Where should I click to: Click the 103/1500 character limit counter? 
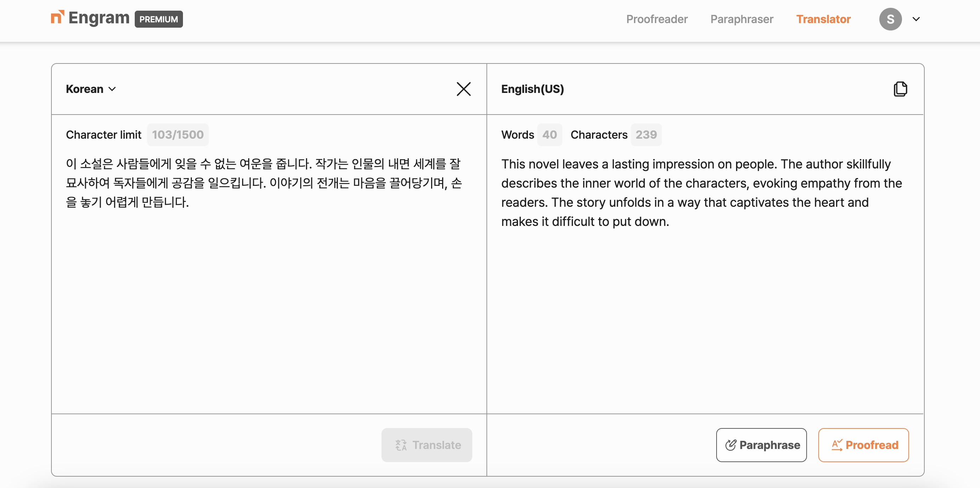(x=178, y=135)
